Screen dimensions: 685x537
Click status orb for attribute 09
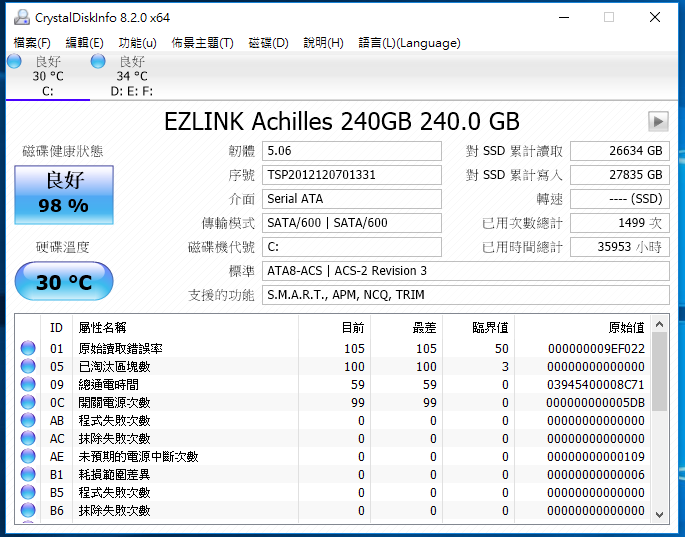point(28,384)
